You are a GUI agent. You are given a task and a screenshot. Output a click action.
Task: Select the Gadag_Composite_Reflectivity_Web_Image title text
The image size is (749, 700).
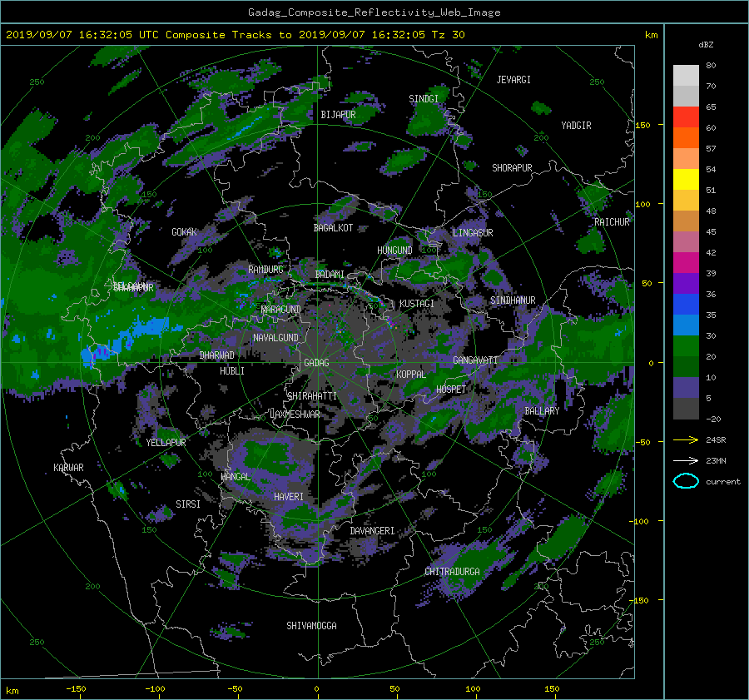coord(374,12)
